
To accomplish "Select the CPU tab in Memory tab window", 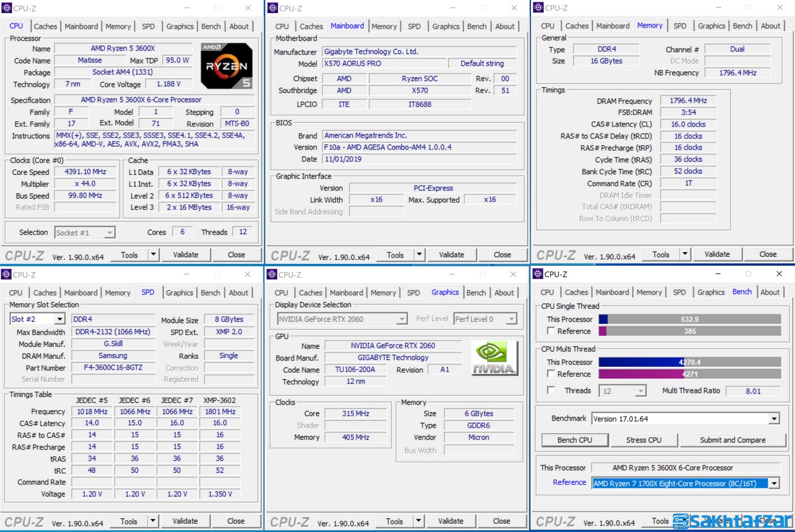I will [x=548, y=25].
